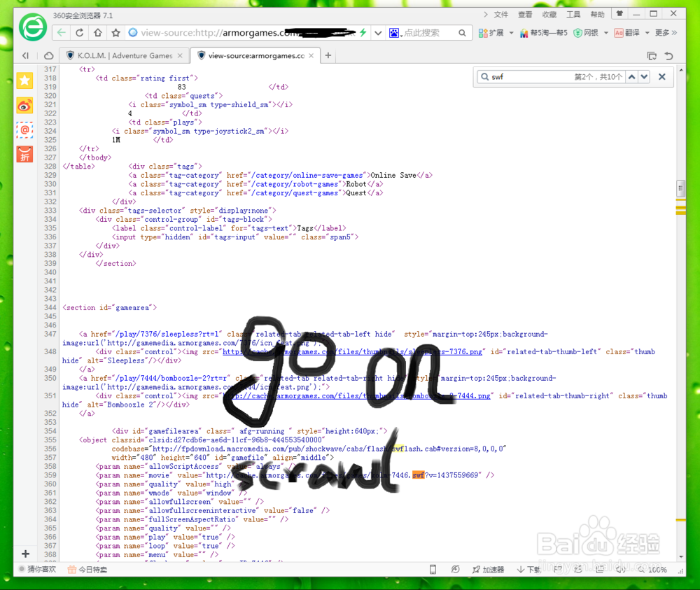The width and height of the screenshot is (700, 590).
Task: Reload the page with refresh icon
Action: click(80, 33)
